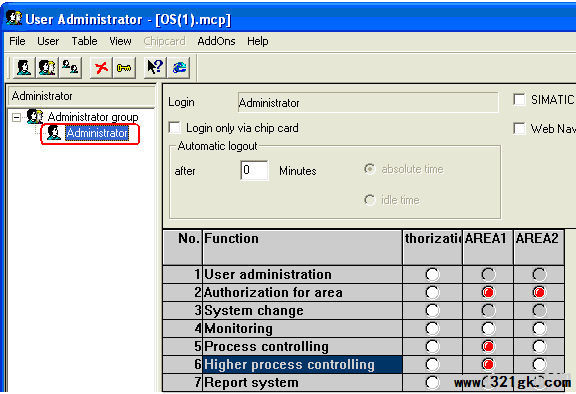Click the AREA2 column header
The height and width of the screenshot is (394, 576).
(x=539, y=247)
